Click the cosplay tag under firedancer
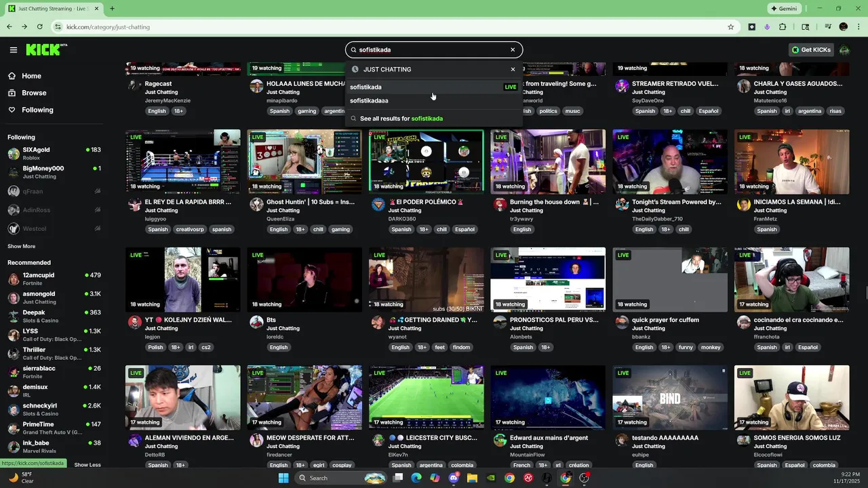This screenshot has width=868, height=488. 342,465
